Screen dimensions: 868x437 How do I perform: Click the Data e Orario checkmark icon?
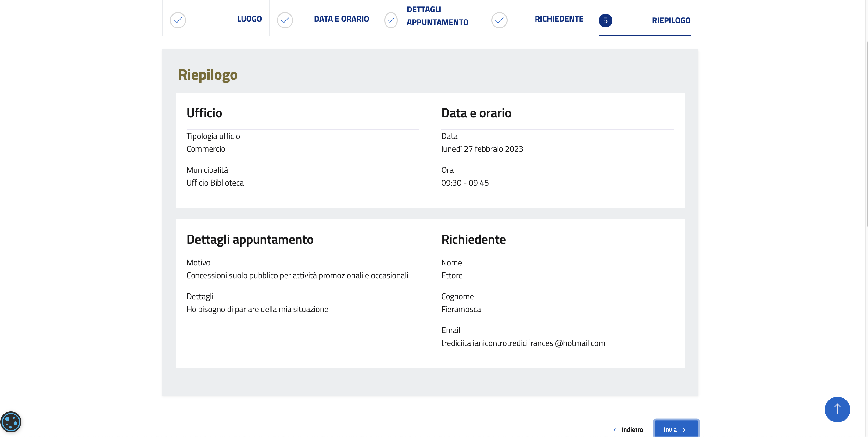[x=285, y=20]
